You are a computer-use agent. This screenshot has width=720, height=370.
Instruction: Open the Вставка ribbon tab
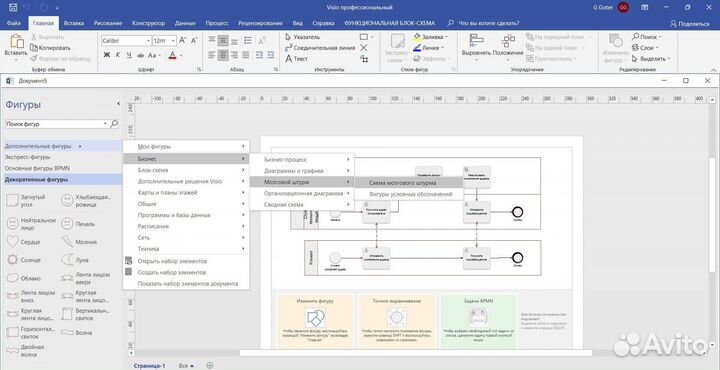(x=74, y=23)
